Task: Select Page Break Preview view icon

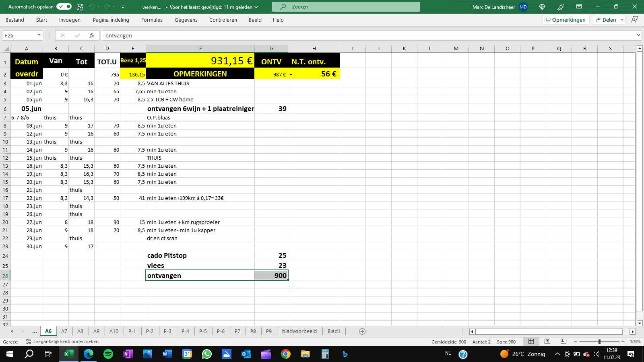Action: (563, 341)
